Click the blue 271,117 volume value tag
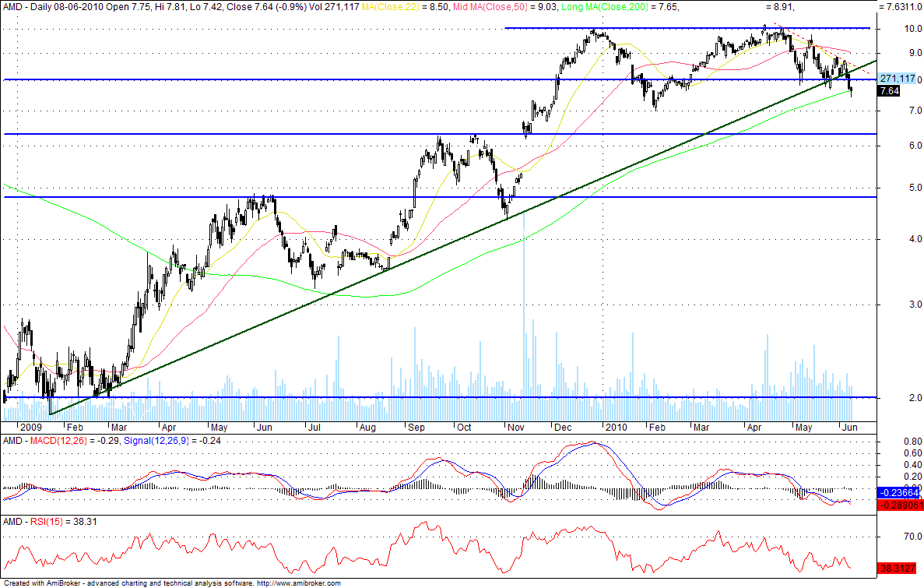 [898, 79]
